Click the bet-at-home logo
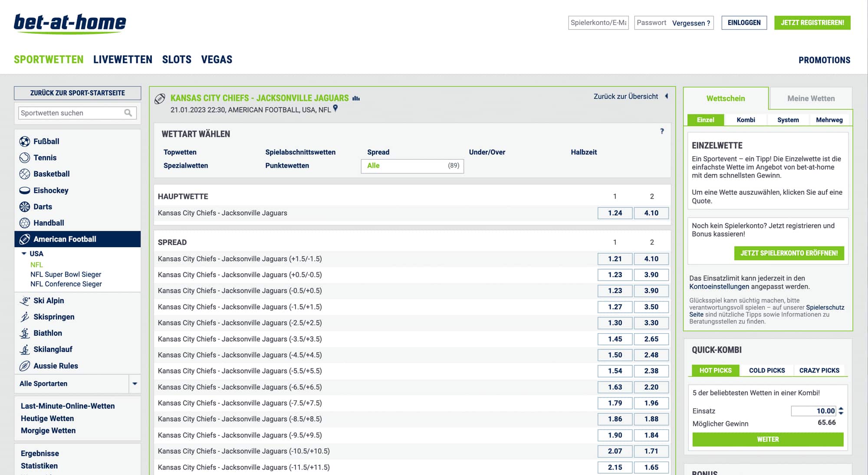Image resolution: width=868 pixels, height=475 pixels. tap(70, 23)
